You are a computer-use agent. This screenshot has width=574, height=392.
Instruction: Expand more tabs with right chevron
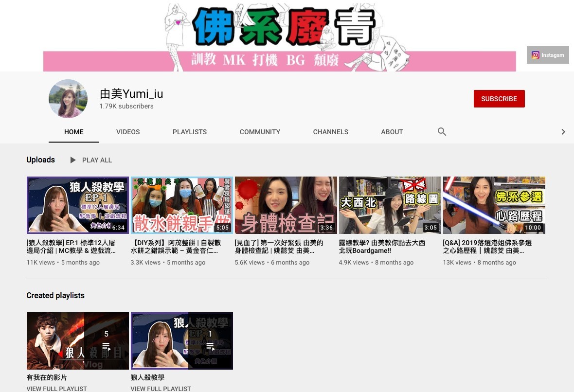click(x=563, y=132)
